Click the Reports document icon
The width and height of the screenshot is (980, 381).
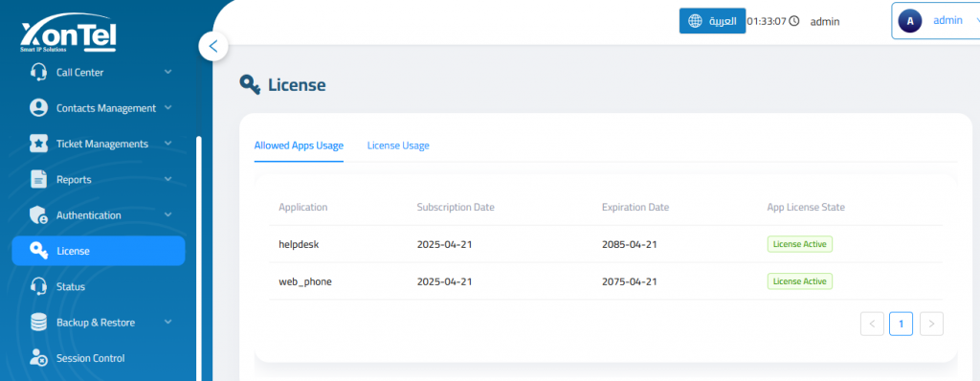[38, 179]
